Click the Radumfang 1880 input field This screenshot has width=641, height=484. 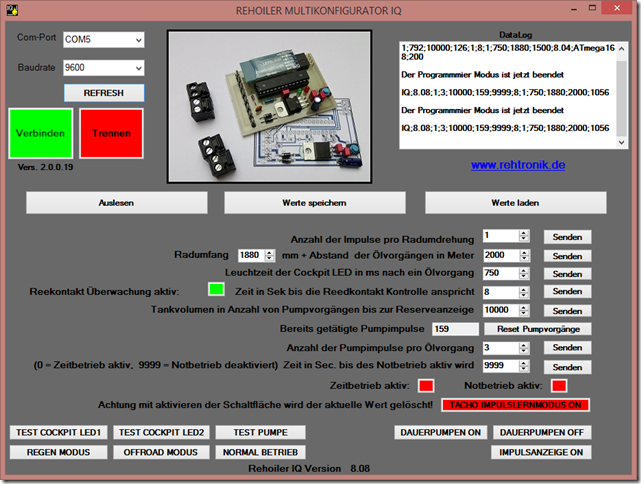click(251, 255)
